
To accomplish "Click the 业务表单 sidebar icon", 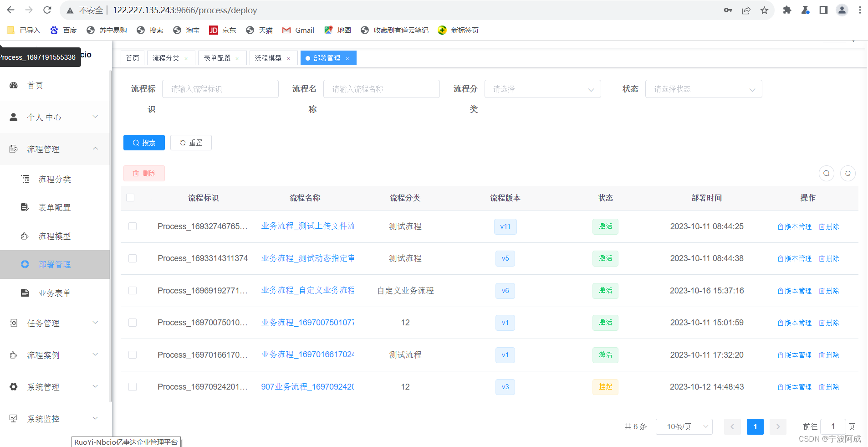I will tap(25, 293).
